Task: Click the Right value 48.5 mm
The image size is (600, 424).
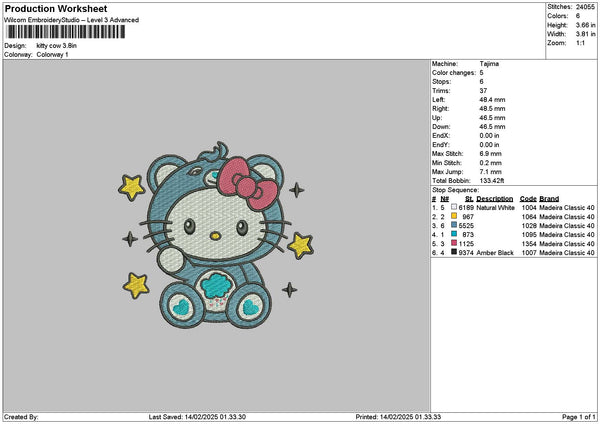Action: tap(492, 109)
